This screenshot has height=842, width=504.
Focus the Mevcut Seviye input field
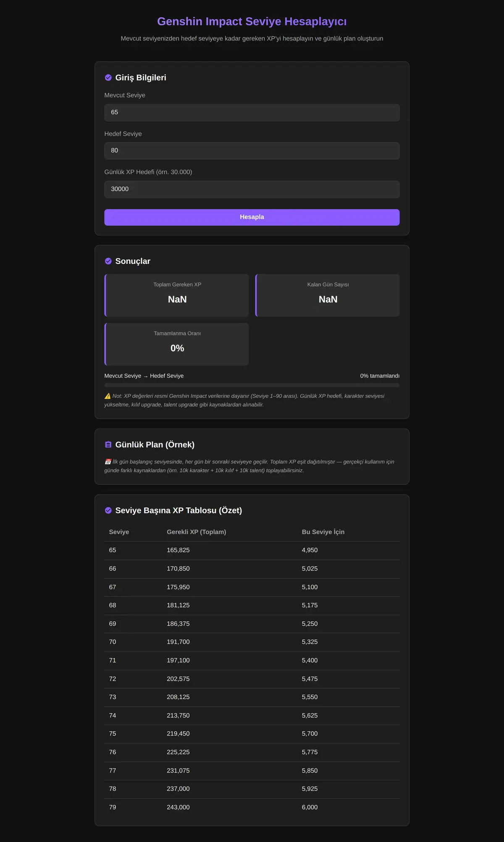tap(252, 113)
